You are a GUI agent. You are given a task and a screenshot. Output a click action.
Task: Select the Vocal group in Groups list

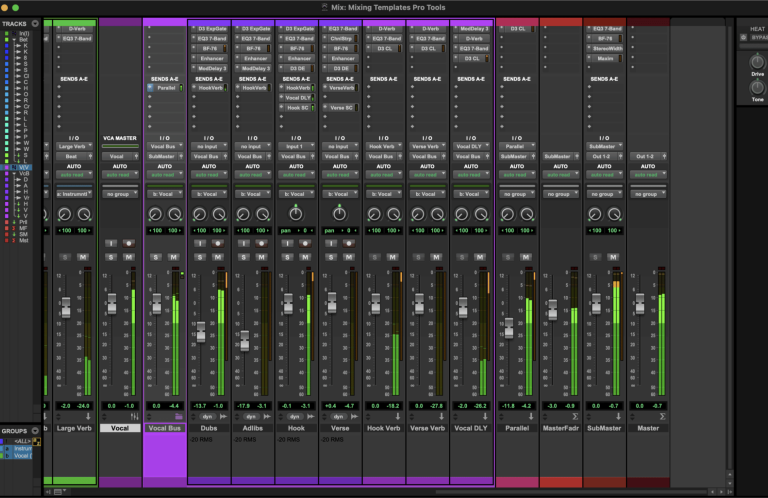click(23, 456)
